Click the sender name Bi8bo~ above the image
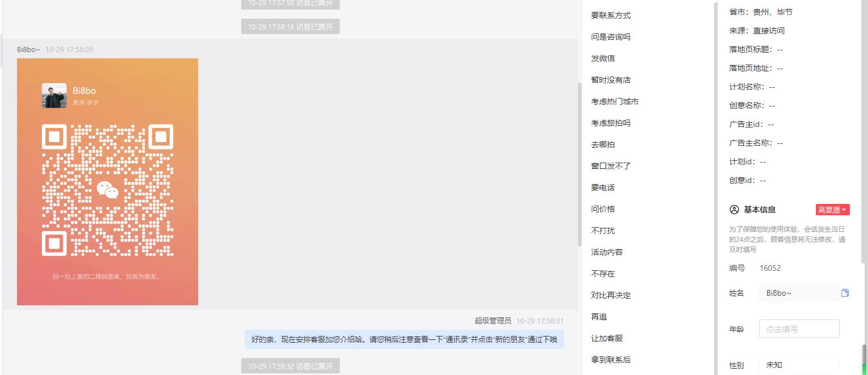The height and width of the screenshot is (375, 868). pos(28,50)
